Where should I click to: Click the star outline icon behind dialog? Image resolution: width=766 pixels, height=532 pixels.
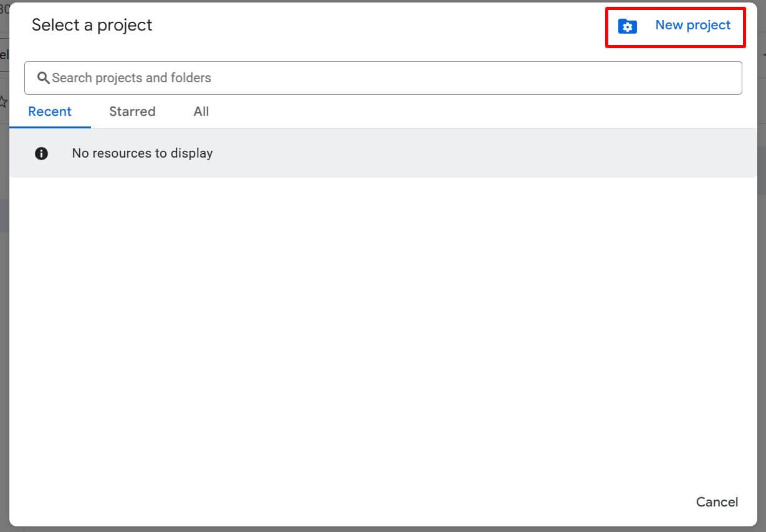click(3, 102)
